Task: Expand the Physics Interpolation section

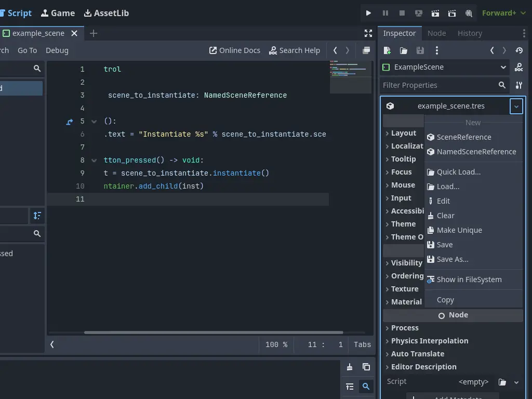Action: click(x=429, y=341)
